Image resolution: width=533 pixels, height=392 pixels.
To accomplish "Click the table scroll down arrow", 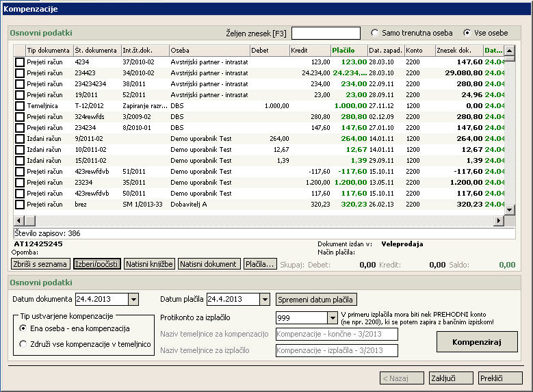I will click(x=509, y=210).
